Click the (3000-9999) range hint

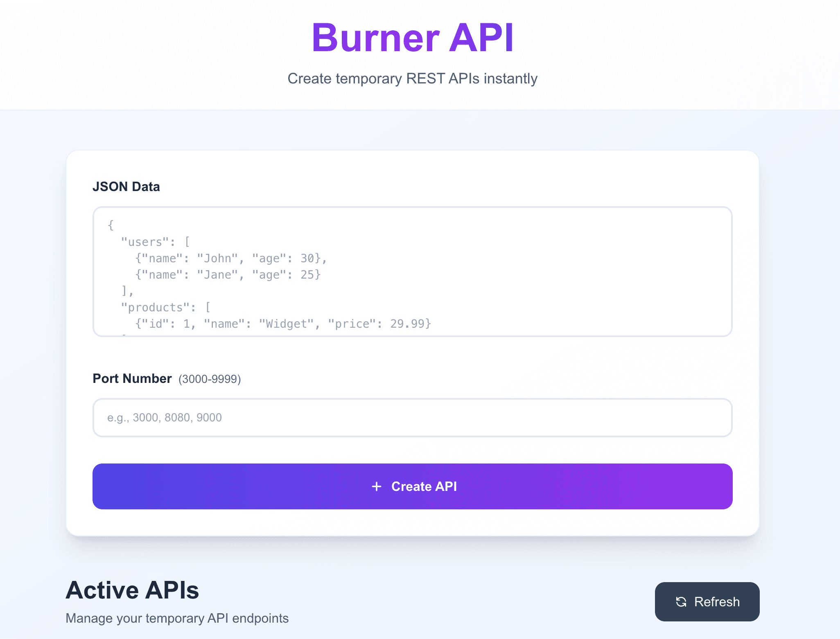(210, 379)
